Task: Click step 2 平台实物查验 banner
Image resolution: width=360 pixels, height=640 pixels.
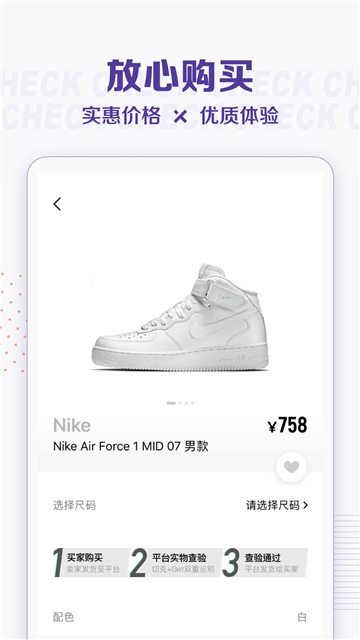Action: [x=176, y=563]
